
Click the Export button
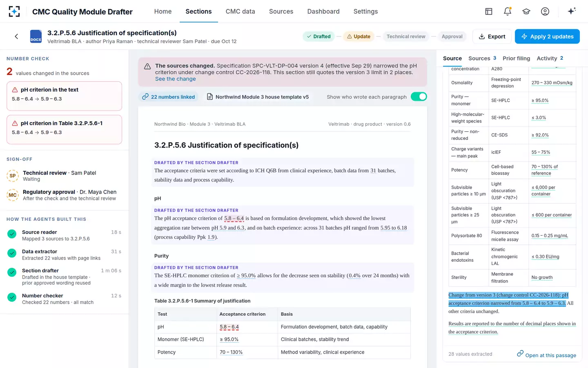pos(492,36)
